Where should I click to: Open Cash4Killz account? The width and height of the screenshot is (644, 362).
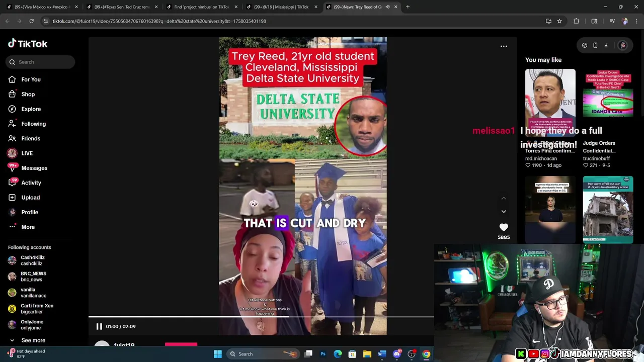pos(32,260)
